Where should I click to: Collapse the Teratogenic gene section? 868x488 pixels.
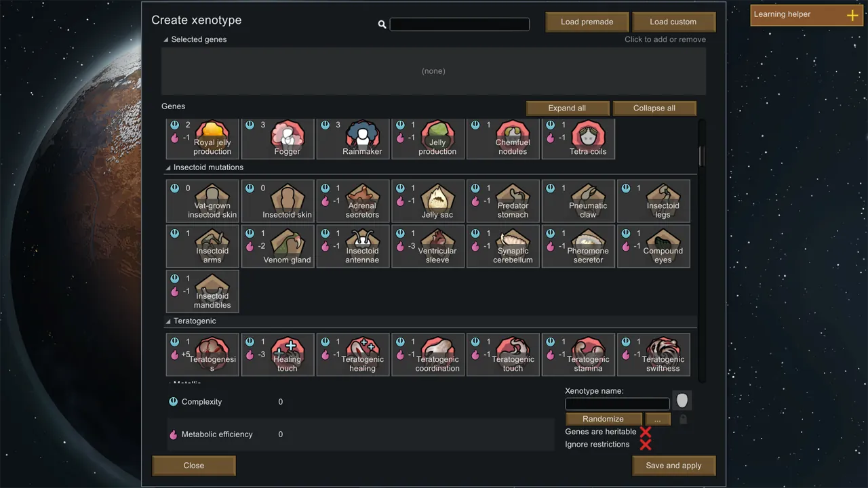(169, 321)
